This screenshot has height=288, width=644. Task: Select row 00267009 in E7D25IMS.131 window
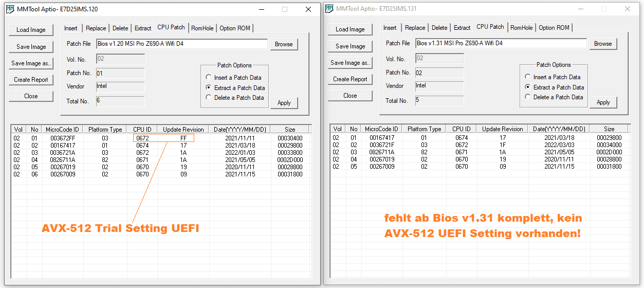click(480, 167)
